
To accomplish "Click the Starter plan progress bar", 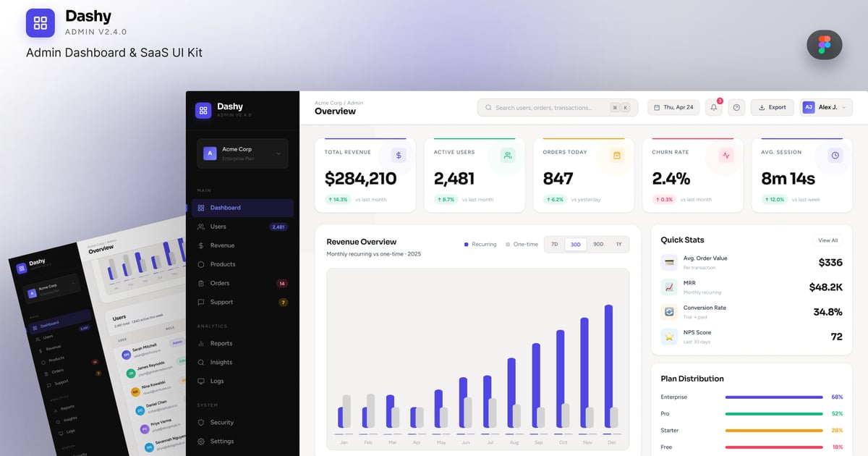I will [773, 431].
